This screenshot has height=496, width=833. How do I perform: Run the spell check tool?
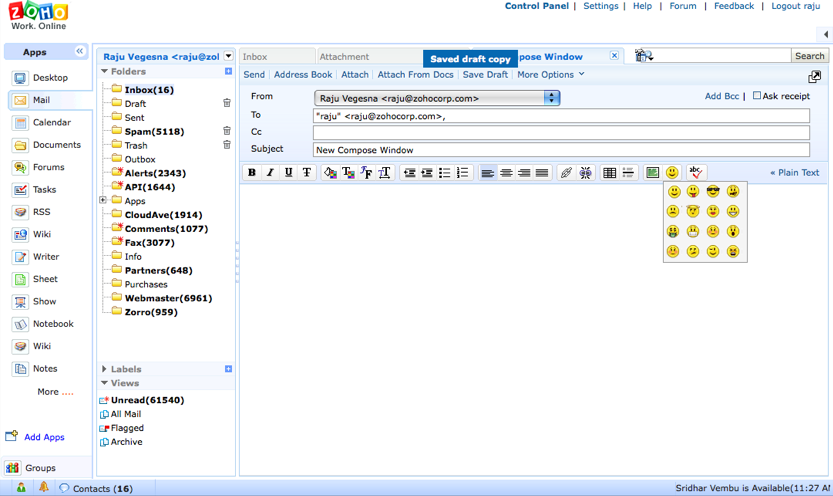click(696, 173)
